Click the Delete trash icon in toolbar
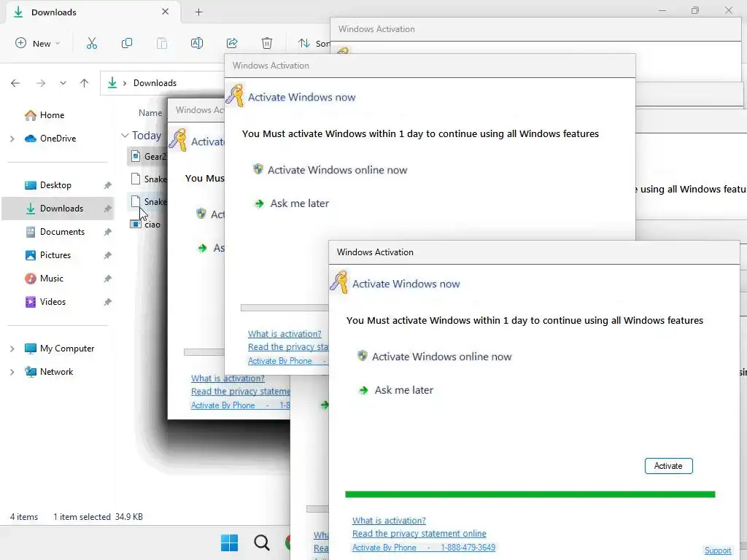The image size is (747, 560). pos(267,43)
